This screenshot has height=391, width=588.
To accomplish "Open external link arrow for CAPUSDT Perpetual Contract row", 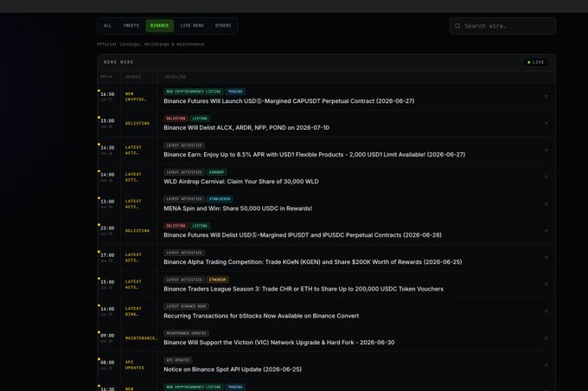I will 546,96.
